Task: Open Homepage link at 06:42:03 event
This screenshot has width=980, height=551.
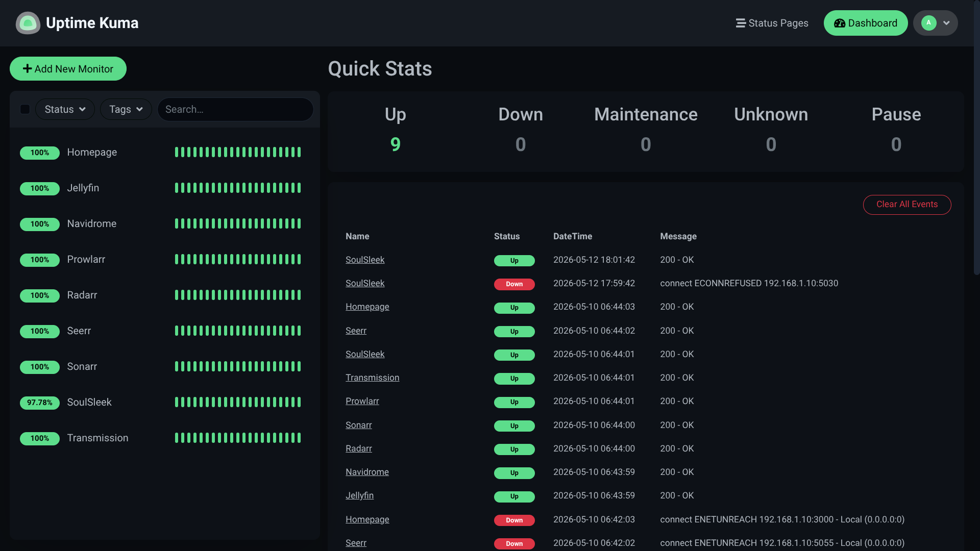Action: (x=367, y=519)
